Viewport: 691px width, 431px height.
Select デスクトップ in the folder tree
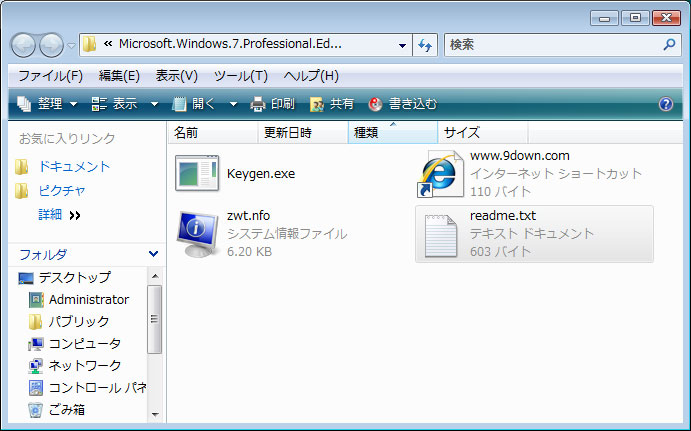coord(74,277)
